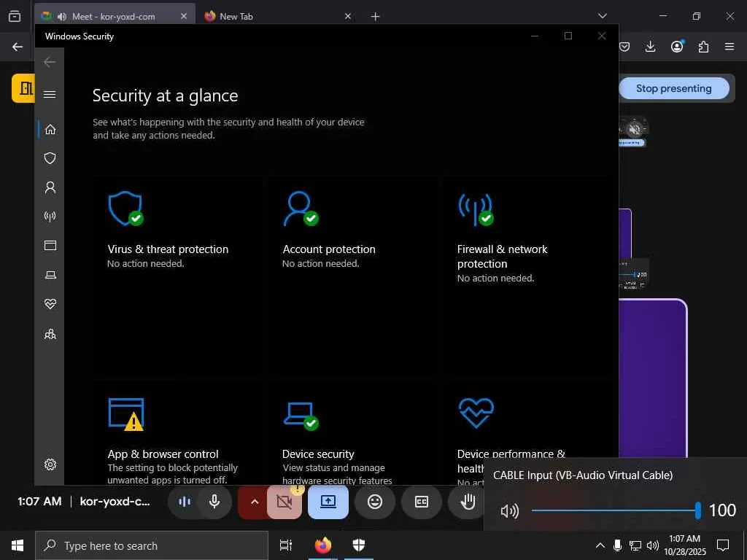Click Firefox icon on taskbar

[x=322, y=545]
